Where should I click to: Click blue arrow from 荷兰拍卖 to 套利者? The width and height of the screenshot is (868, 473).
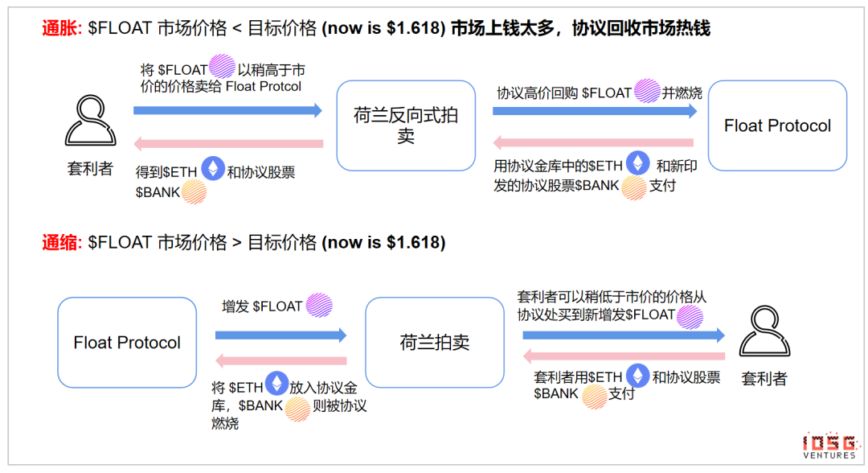624,335
